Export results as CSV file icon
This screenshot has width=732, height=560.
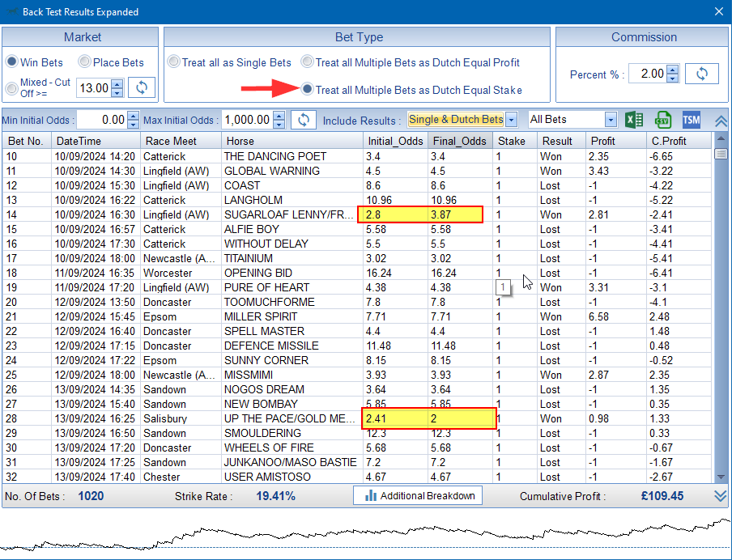(x=663, y=120)
